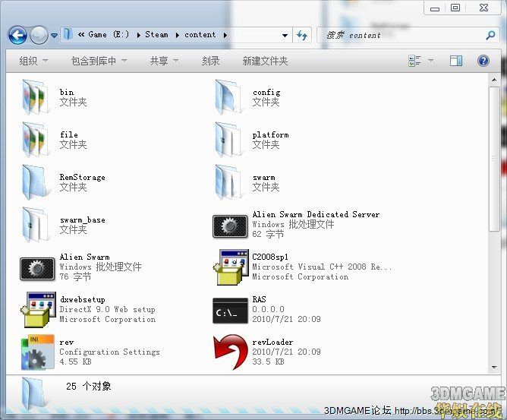Click the scroll down arrow
Screen dimensions: 507x420
click(494, 368)
